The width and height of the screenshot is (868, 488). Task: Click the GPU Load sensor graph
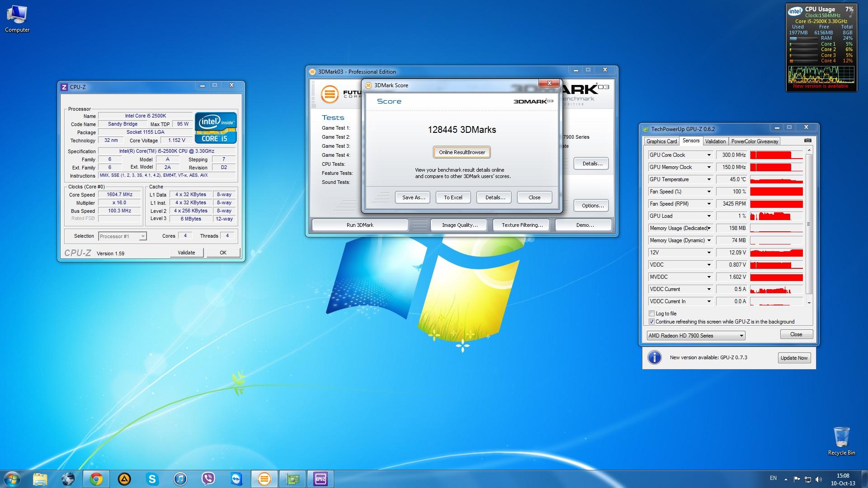[776, 216]
